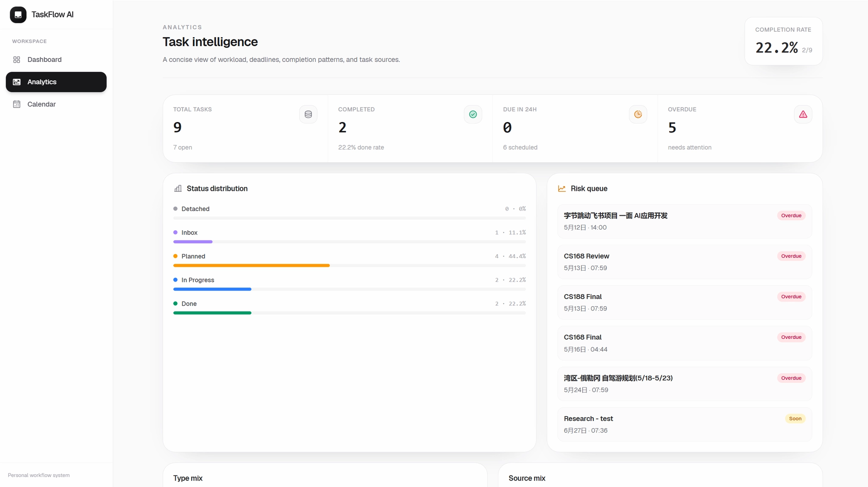Screen dimensions: 868x487
Task: Click the trend line icon beside Risk queue
Action: 562,188
